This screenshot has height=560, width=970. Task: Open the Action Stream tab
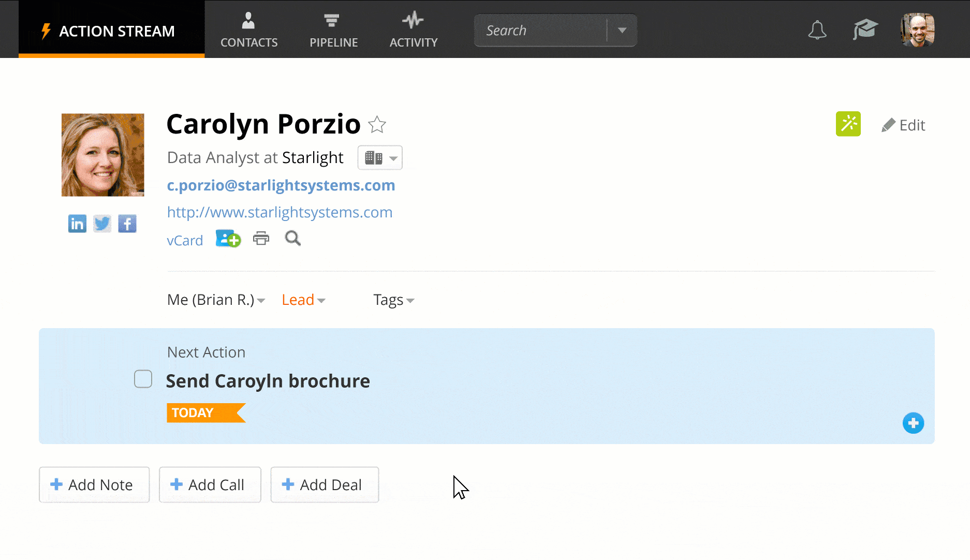click(112, 30)
